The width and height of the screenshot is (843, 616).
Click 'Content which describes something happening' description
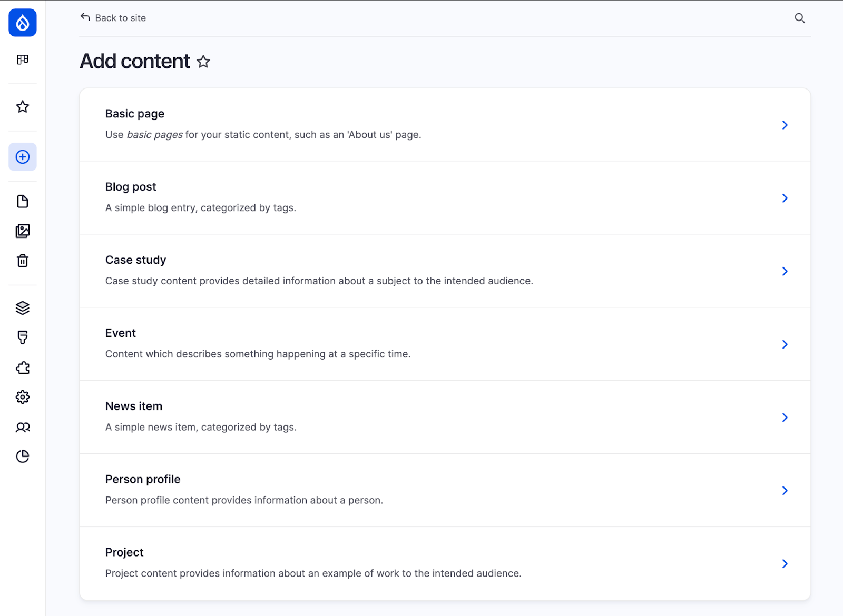pyautogui.click(x=258, y=354)
